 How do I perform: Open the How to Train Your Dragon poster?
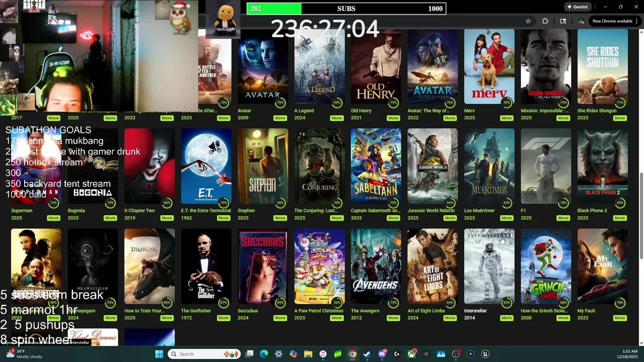click(149, 266)
